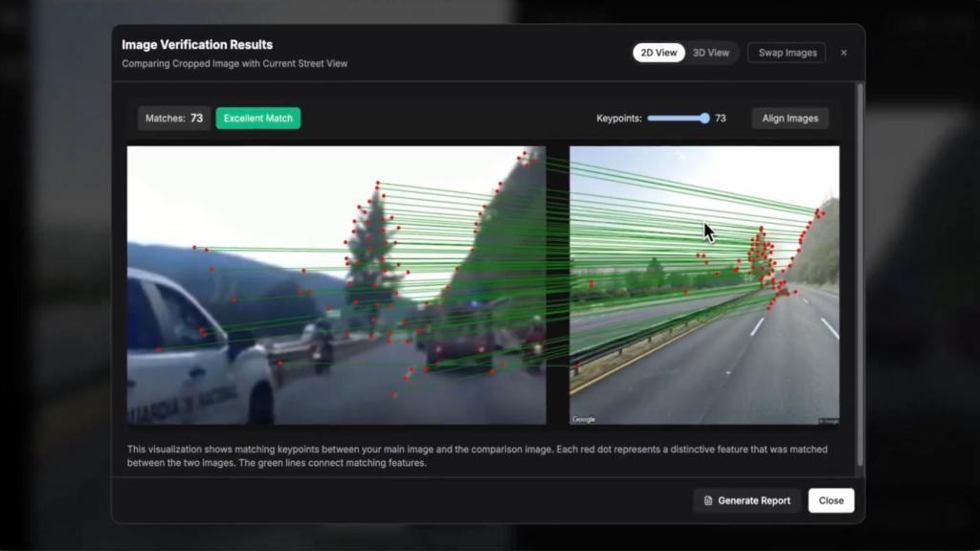Click the Image Verification Results title
Image resolution: width=980 pixels, height=551 pixels.
point(196,44)
